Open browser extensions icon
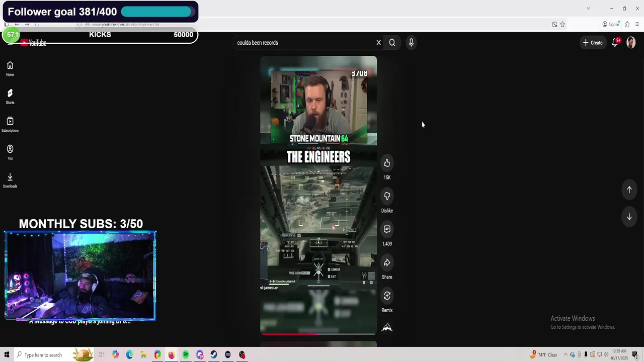The height and width of the screenshot is (362, 644). point(627,24)
